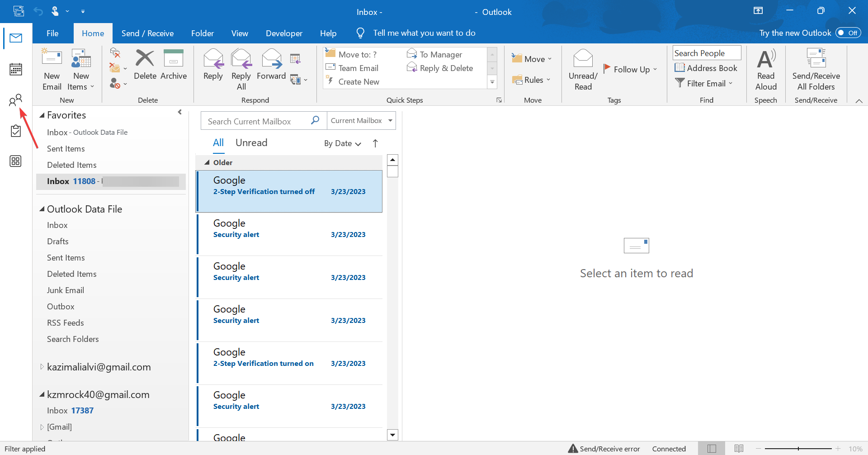Select the New Email icon
The width and height of the screenshot is (868, 455).
point(52,68)
